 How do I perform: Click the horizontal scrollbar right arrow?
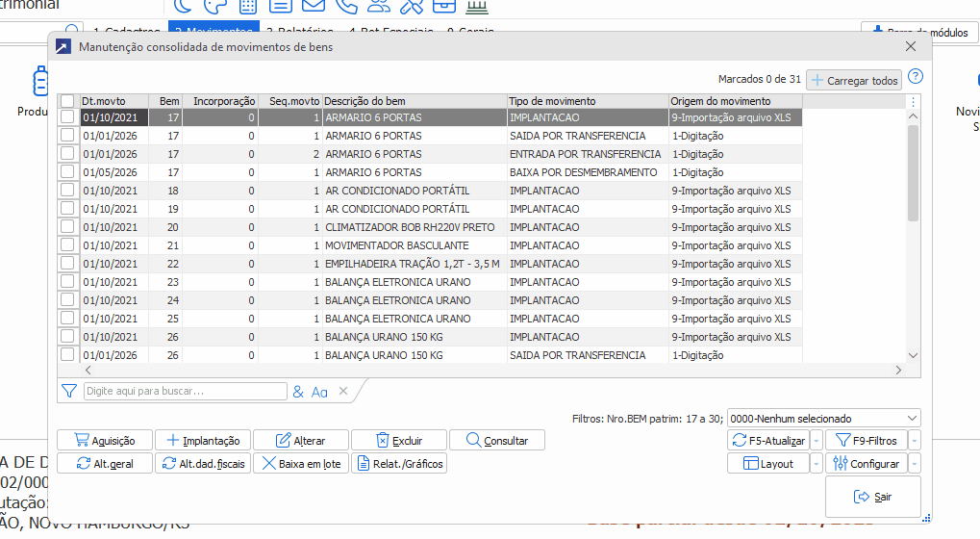[899, 371]
